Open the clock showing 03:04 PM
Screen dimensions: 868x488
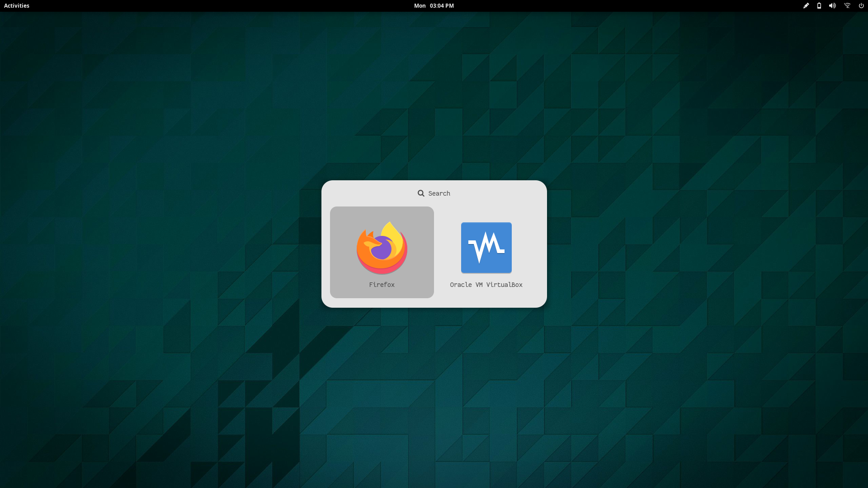click(x=442, y=6)
